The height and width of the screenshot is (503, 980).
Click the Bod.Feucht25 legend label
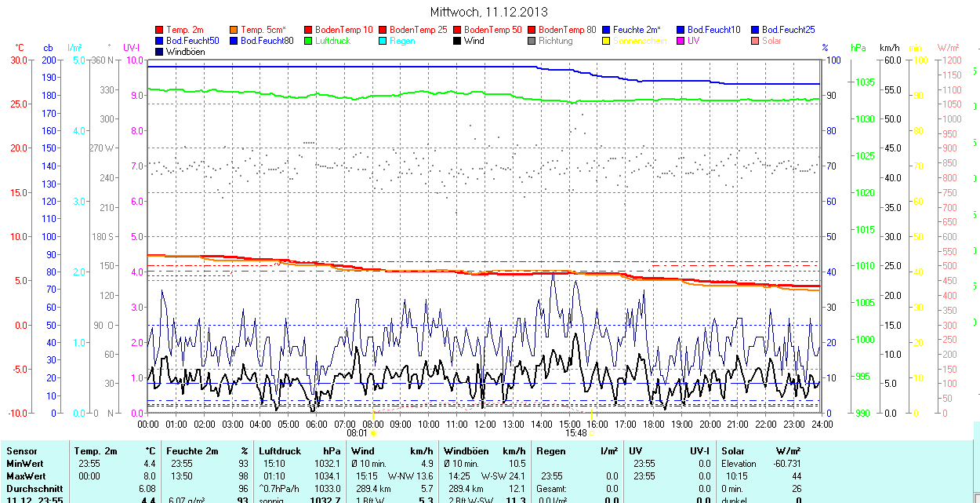tap(788, 30)
